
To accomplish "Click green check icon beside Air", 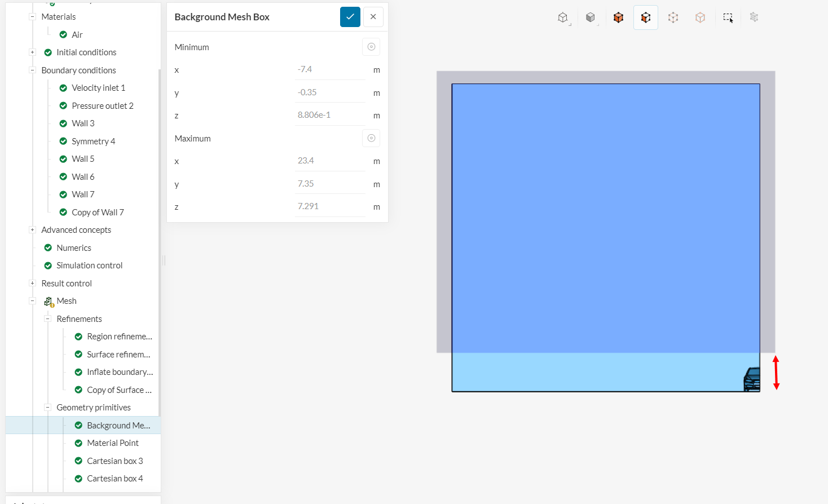I will click(63, 35).
